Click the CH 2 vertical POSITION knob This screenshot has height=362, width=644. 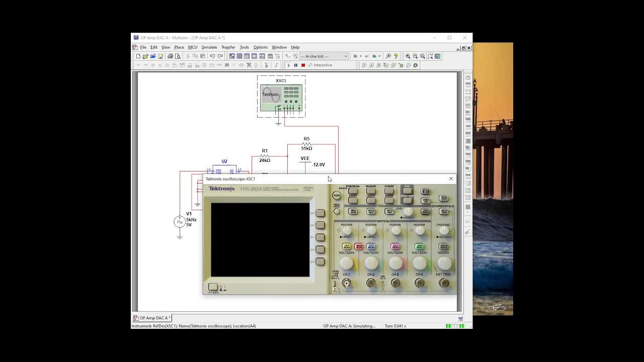(x=371, y=230)
